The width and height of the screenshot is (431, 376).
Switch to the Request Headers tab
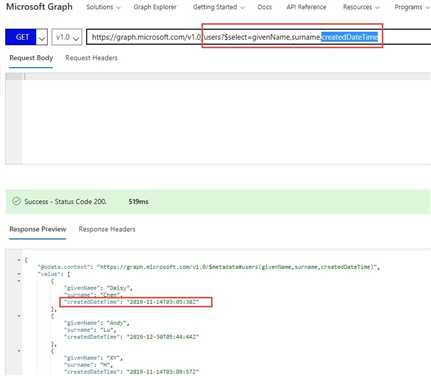(x=91, y=58)
